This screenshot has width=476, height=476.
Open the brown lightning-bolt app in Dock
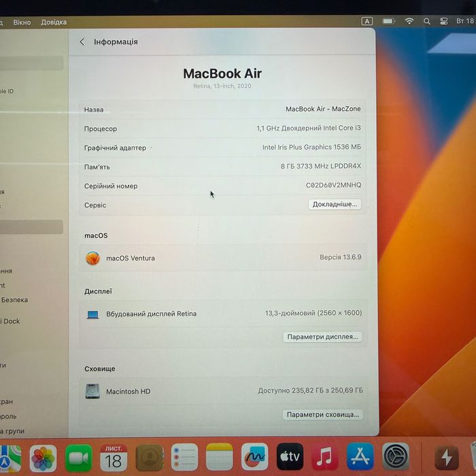pos(447,457)
